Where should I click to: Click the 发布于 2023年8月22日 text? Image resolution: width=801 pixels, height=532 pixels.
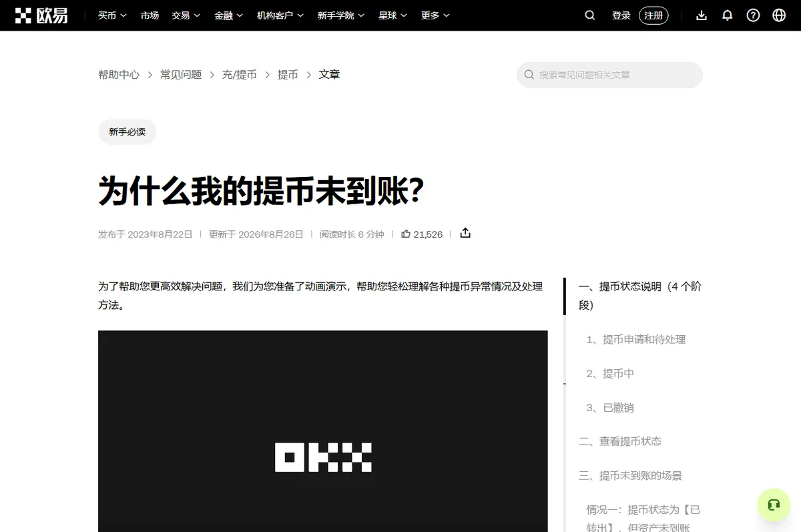(x=146, y=234)
